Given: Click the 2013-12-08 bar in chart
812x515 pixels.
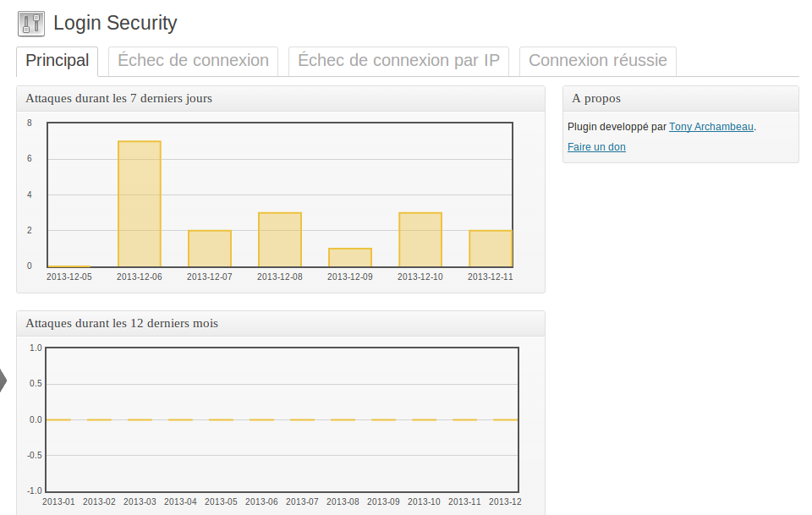Looking at the screenshot, I should (x=280, y=239).
